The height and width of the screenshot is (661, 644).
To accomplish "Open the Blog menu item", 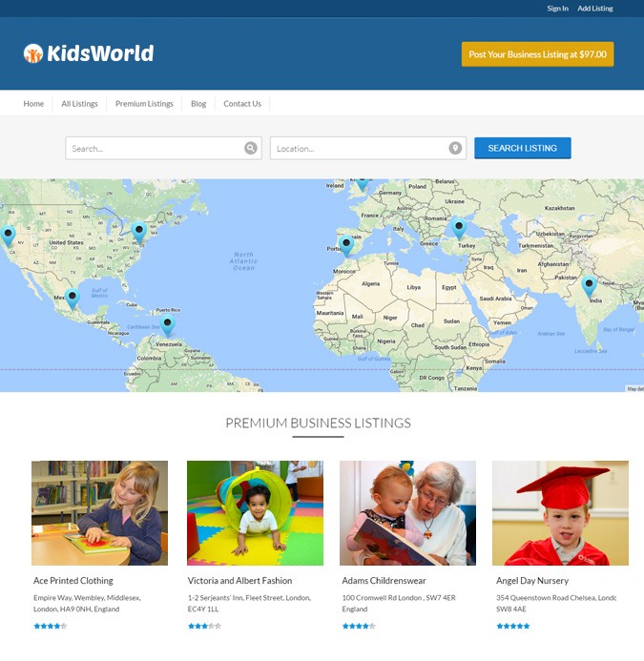I will (198, 104).
